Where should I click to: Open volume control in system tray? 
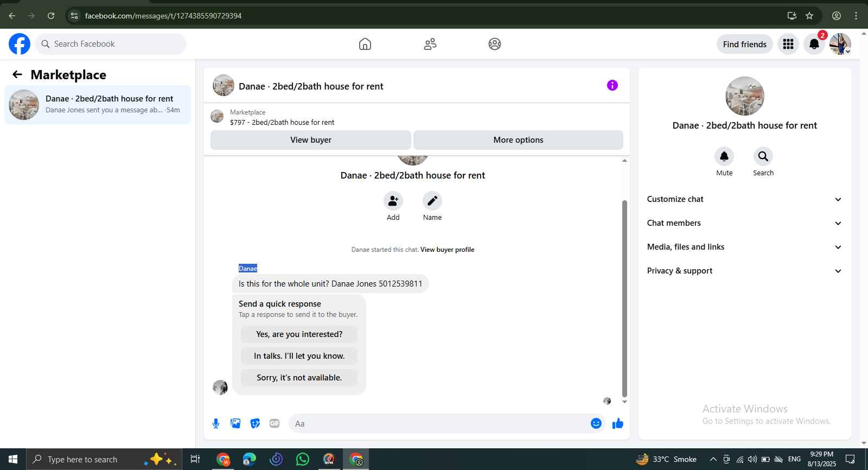[x=752, y=459]
